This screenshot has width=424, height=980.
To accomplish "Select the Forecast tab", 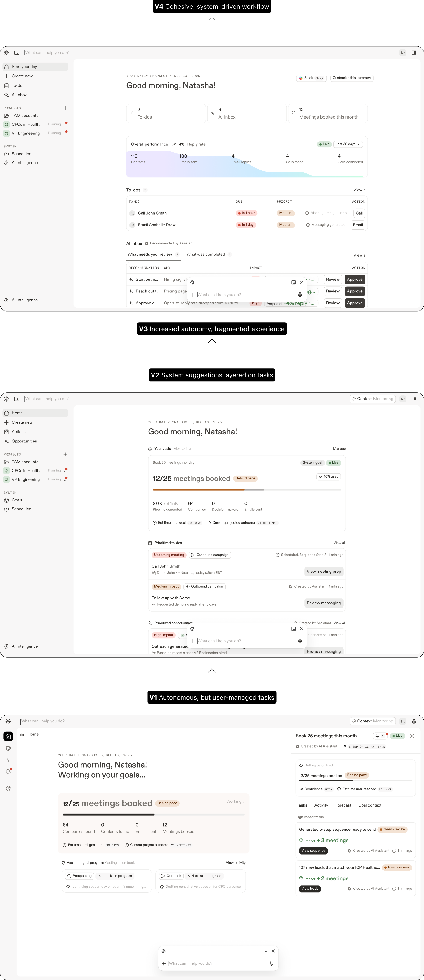I will [x=343, y=805].
